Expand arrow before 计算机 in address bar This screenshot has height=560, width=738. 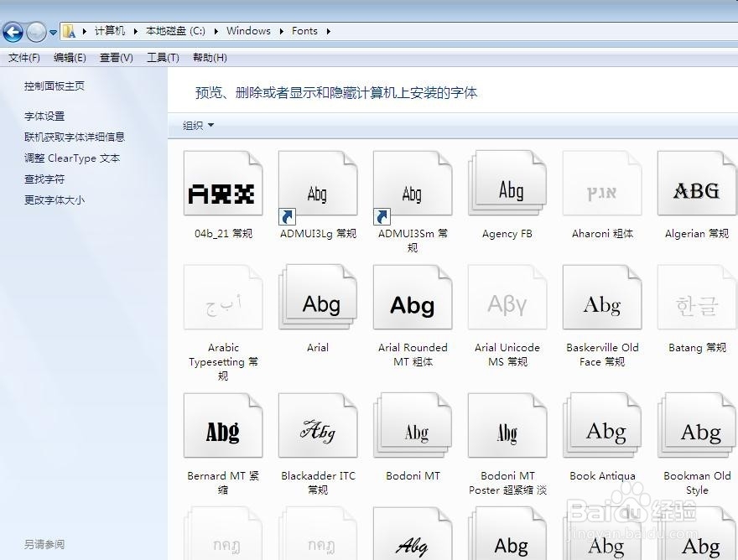coord(84,31)
